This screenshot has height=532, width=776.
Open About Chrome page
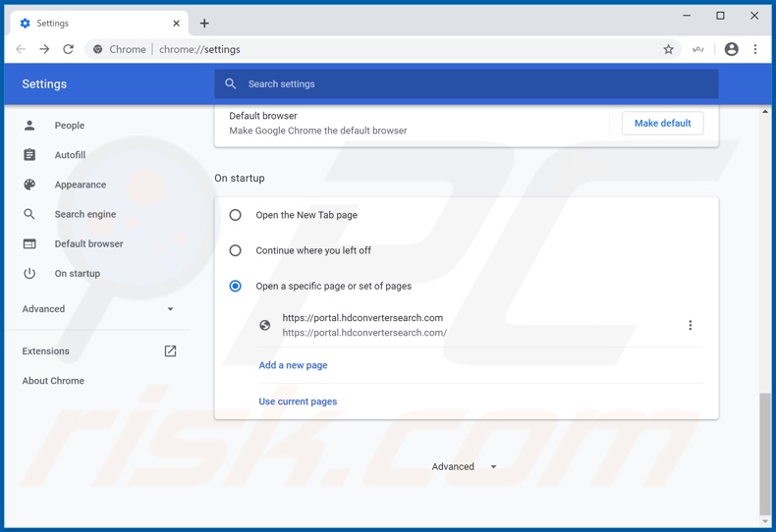53,381
